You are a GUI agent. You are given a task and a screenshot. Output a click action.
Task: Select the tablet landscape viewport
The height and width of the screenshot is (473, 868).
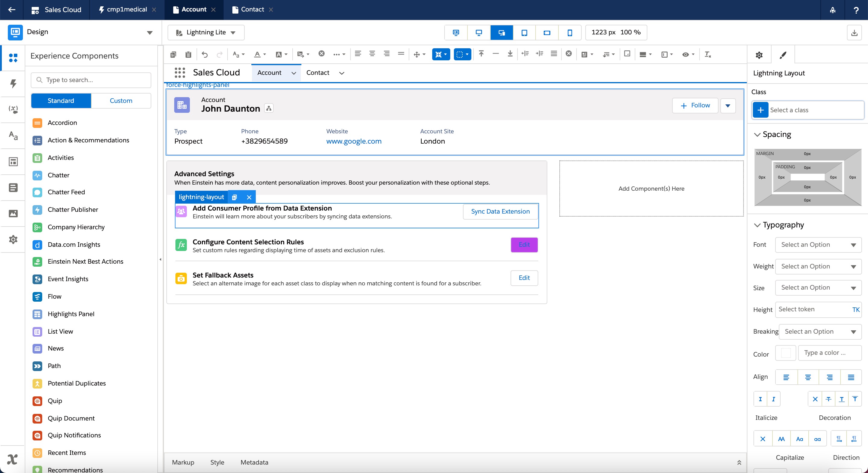coord(547,33)
